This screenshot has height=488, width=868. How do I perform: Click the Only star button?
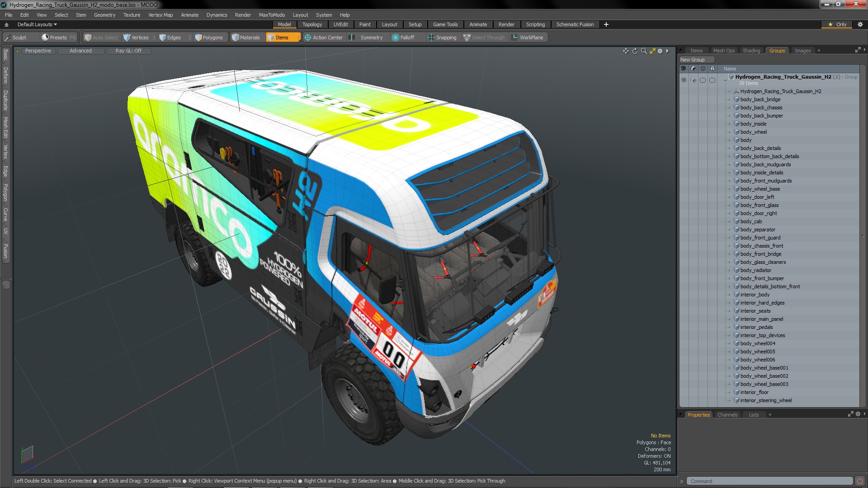tap(837, 24)
